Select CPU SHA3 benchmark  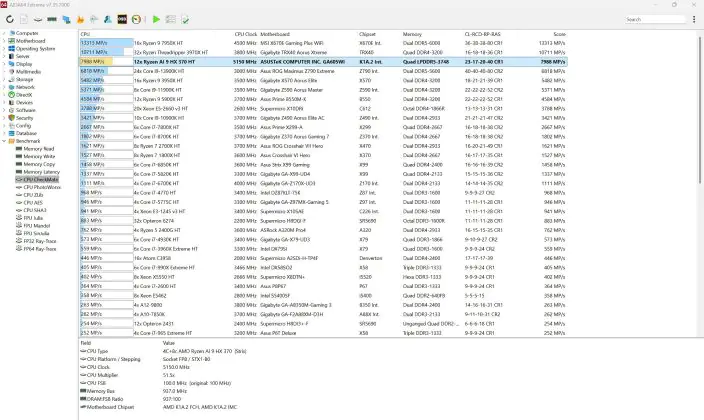[x=35, y=210]
